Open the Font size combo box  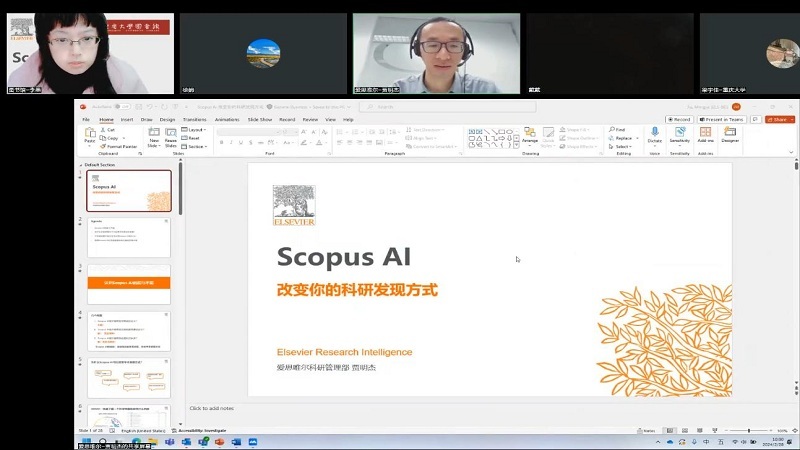coord(291,132)
